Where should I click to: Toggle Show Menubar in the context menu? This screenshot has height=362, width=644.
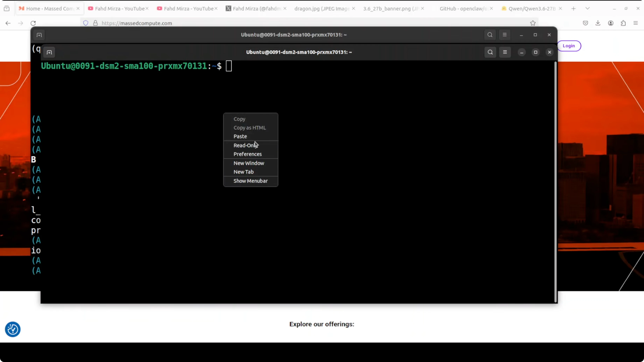tap(250, 181)
